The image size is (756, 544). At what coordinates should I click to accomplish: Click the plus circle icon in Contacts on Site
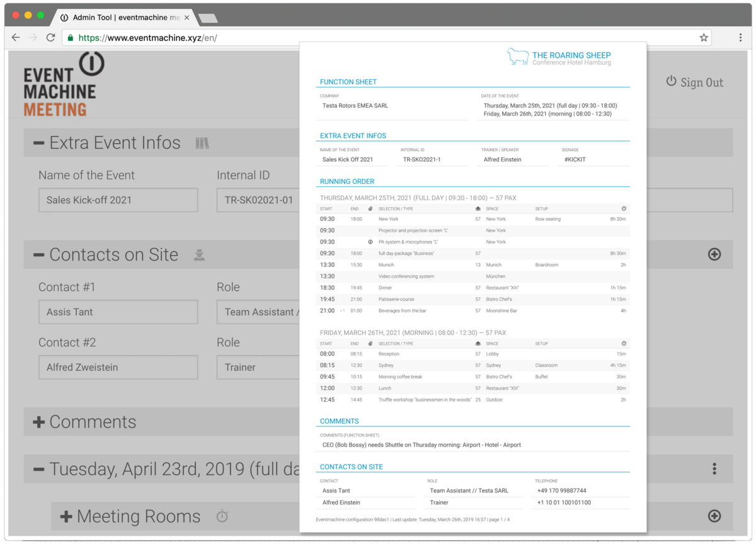click(714, 254)
